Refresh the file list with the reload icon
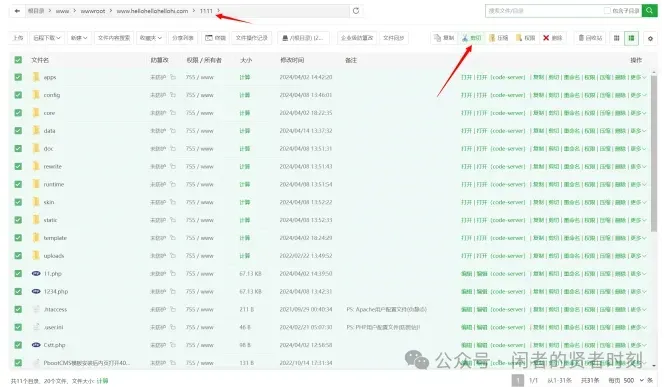Viewport: 664px width, 387px height. (356, 11)
